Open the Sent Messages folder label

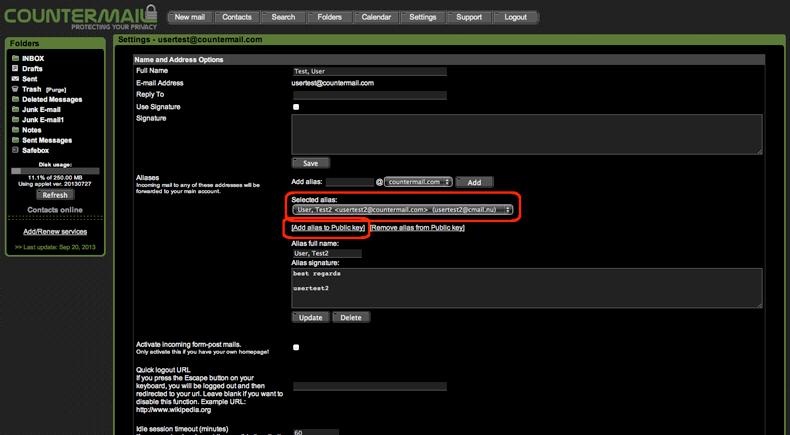pyautogui.click(x=47, y=140)
